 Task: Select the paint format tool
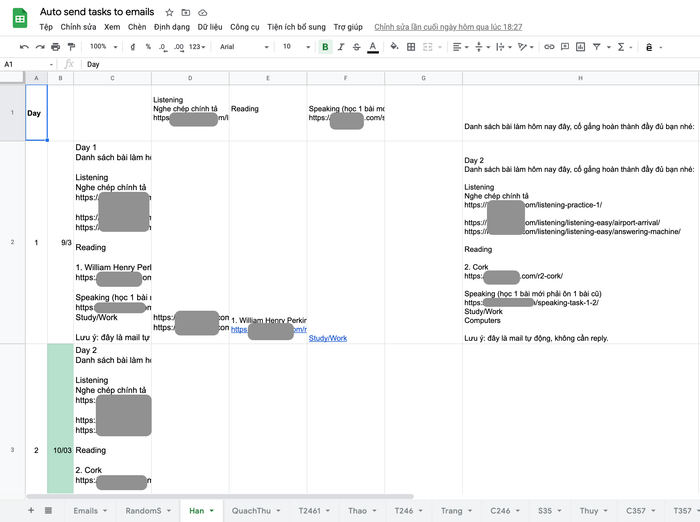71,47
